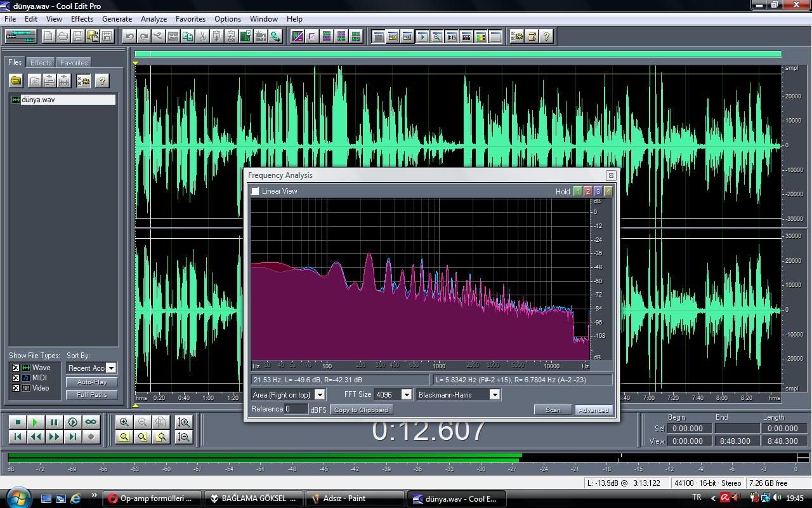Click the Scan button
The height and width of the screenshot is (508, 812).
[x=553, y=410]
